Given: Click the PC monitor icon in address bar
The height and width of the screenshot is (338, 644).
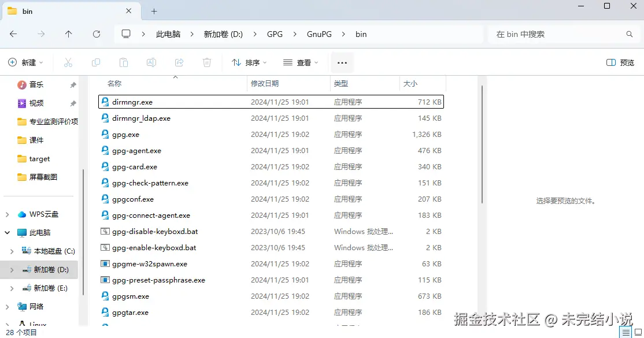Looking at the screenshot, I should point(126,34).
